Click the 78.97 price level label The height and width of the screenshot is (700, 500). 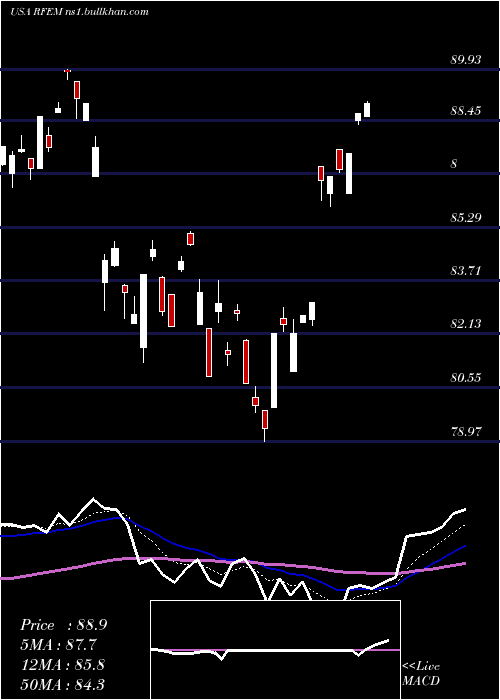coord(466,432)
